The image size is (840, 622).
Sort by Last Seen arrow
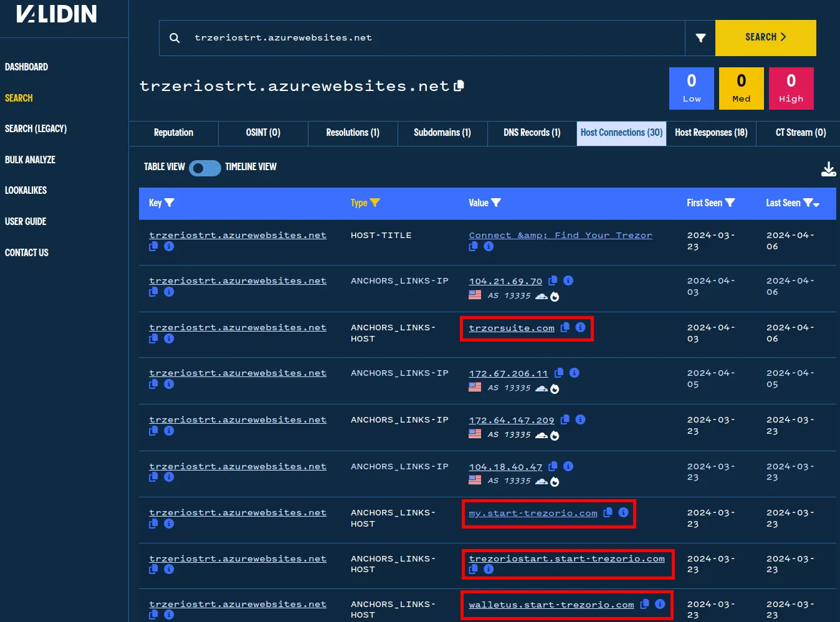pos(816,204)
